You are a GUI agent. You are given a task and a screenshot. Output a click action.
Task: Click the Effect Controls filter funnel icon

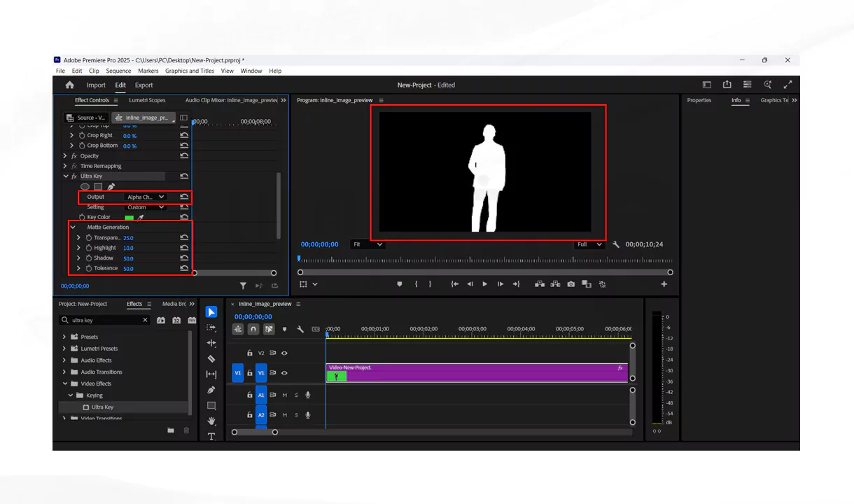pyautogui.click(x=243, y=286)
